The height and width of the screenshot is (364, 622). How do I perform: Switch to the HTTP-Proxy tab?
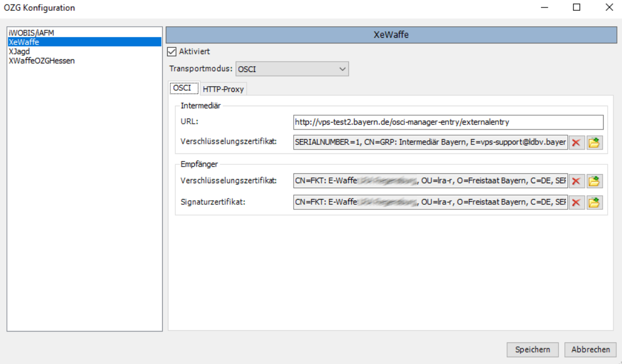coord(223,89)
